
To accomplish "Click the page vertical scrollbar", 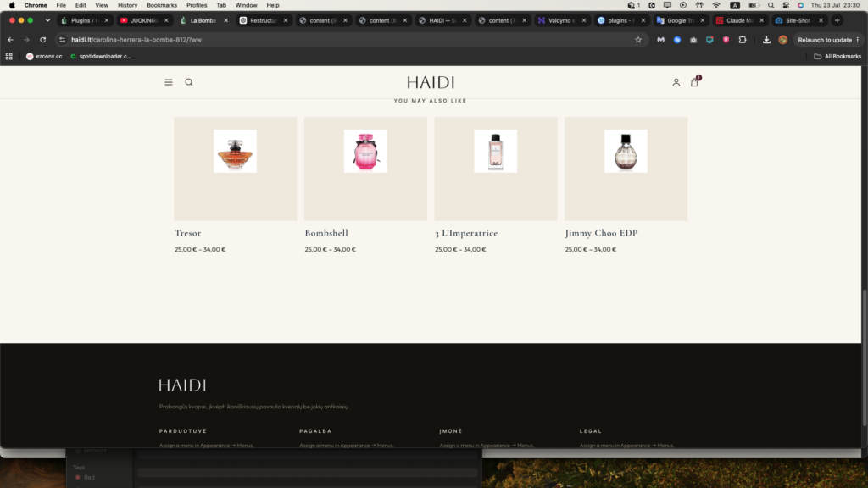I will (865, 358).
